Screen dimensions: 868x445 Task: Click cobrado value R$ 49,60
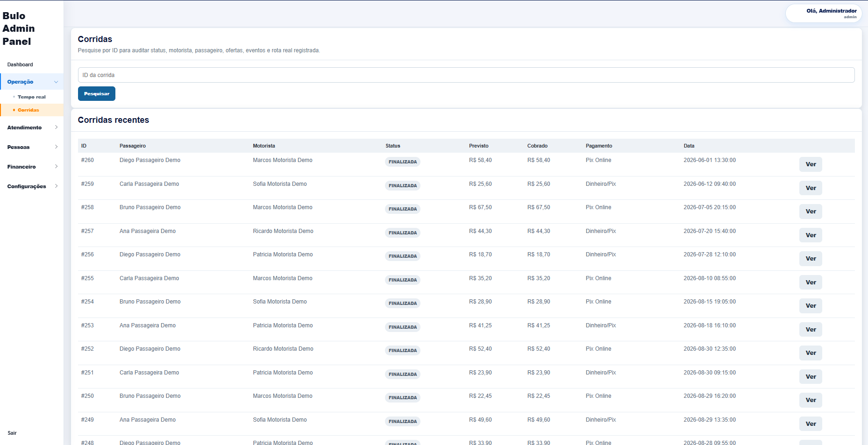pyautogui.click(x=539, y=420)
